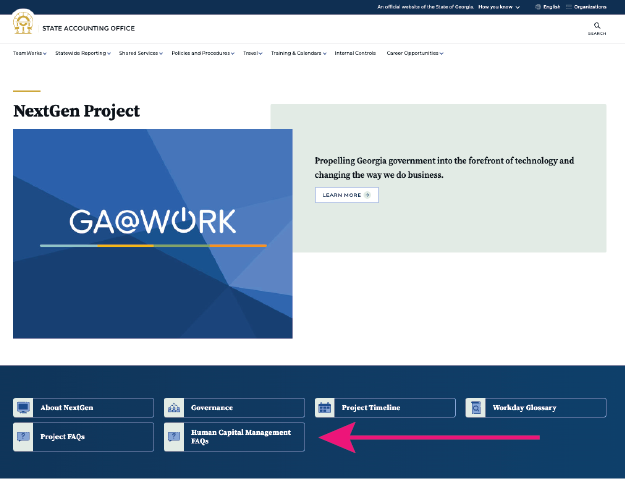
Task: Open the Policies and Procedures menu
Action: pos(203,53)
